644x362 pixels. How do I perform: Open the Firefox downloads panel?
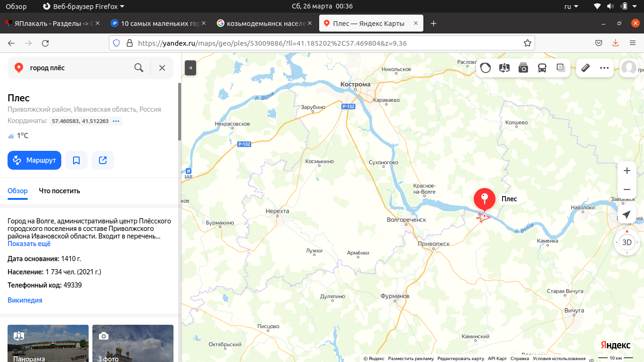coord(615,43)
